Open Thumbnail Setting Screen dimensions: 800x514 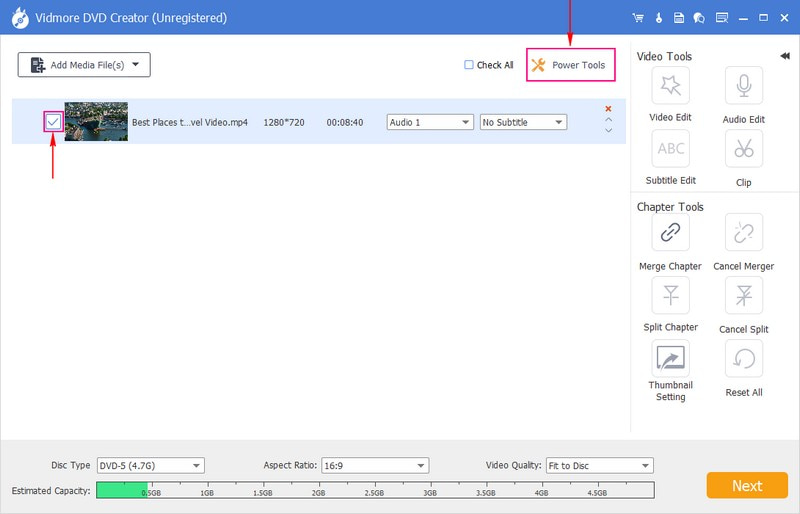670,358
